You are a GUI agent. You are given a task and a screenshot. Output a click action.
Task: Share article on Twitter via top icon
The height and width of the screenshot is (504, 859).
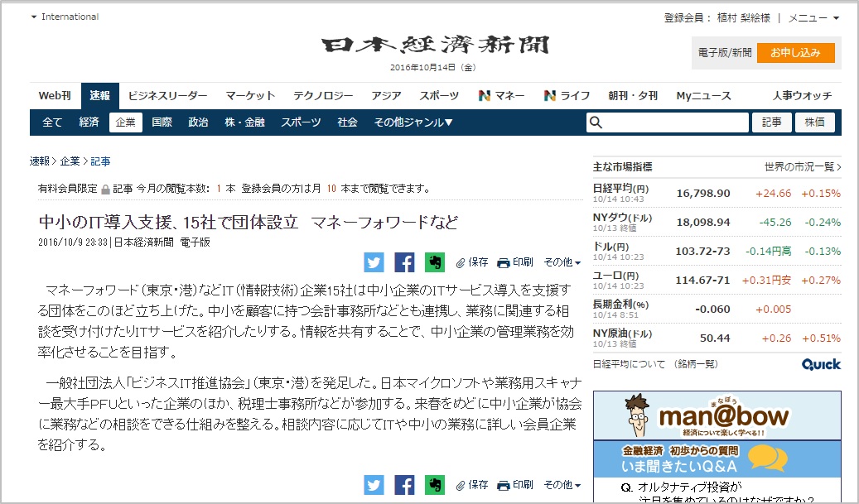374,262
